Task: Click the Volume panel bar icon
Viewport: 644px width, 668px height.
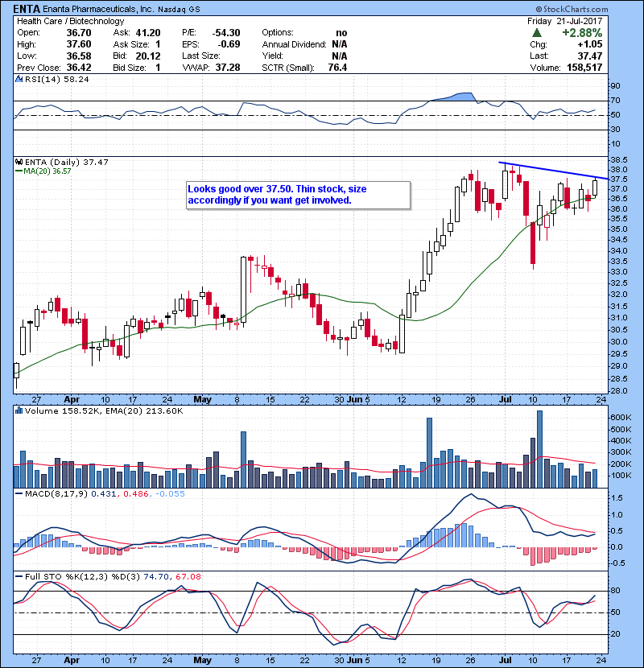Action: tap(19, 410)
